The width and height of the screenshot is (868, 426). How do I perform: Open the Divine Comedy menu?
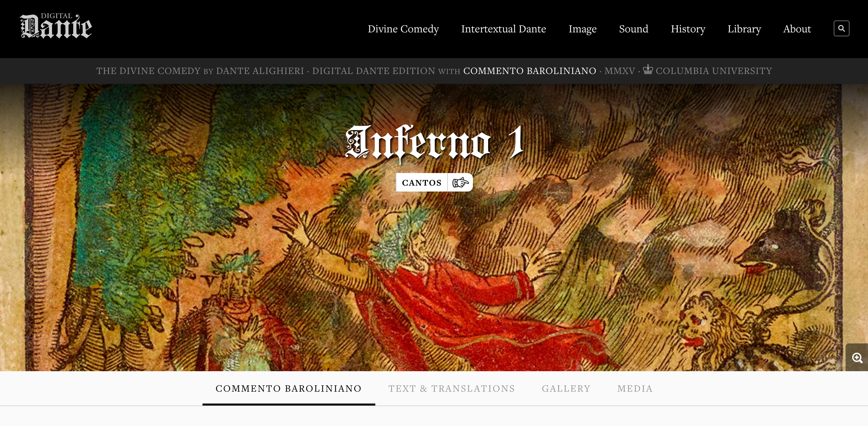[x=403, y=29]
